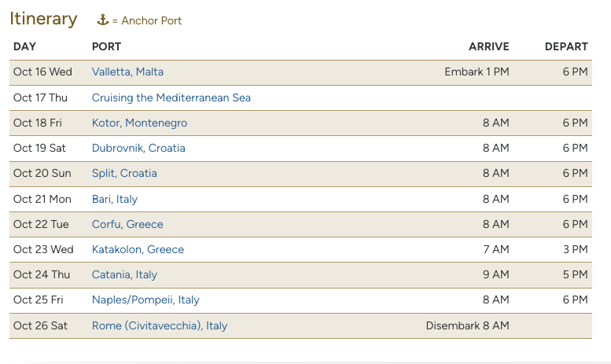This screenshot has height=364, width=611.
Task: Click the DAY column header
Action: coord(24,46)
